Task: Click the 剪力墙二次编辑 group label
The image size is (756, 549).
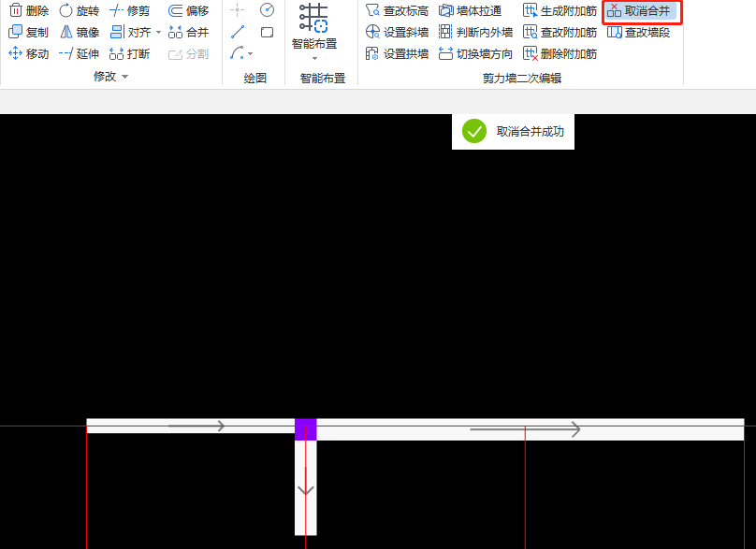Action: click(522, 78)
